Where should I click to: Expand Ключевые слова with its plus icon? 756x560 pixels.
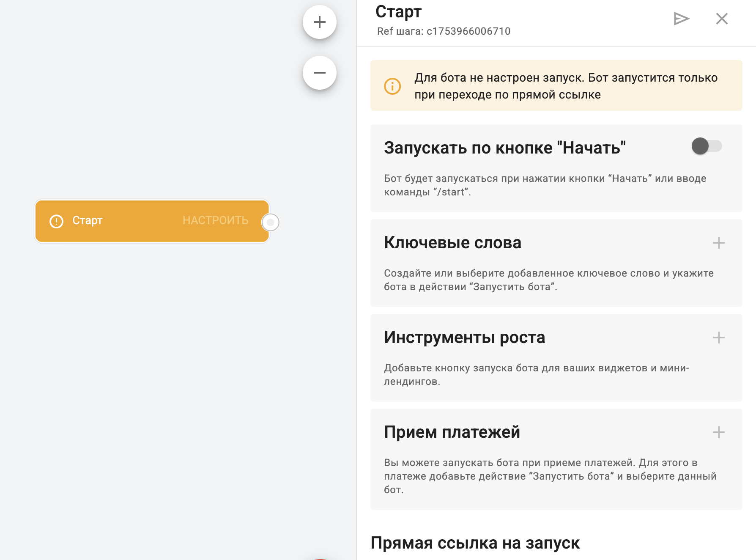718,243
